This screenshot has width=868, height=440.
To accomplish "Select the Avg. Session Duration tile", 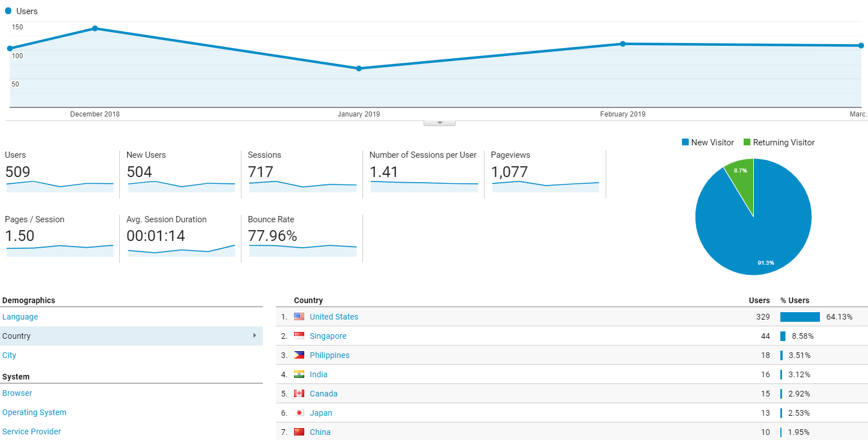I will 182,239.
